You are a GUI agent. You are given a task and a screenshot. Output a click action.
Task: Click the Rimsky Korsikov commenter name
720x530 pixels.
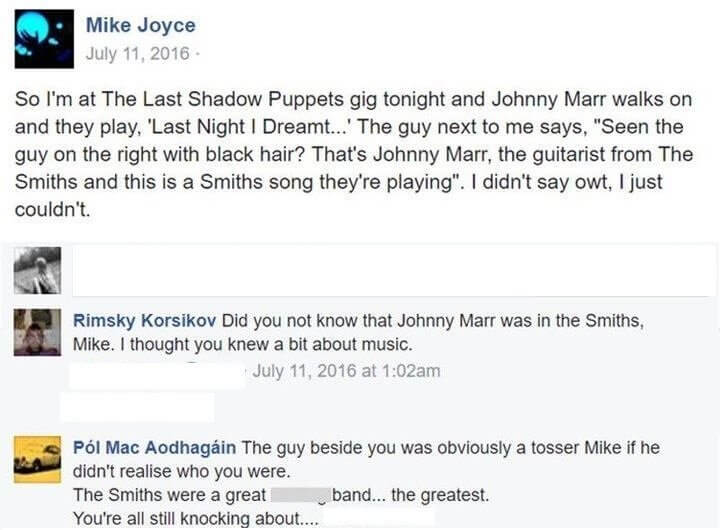[145, 321]
